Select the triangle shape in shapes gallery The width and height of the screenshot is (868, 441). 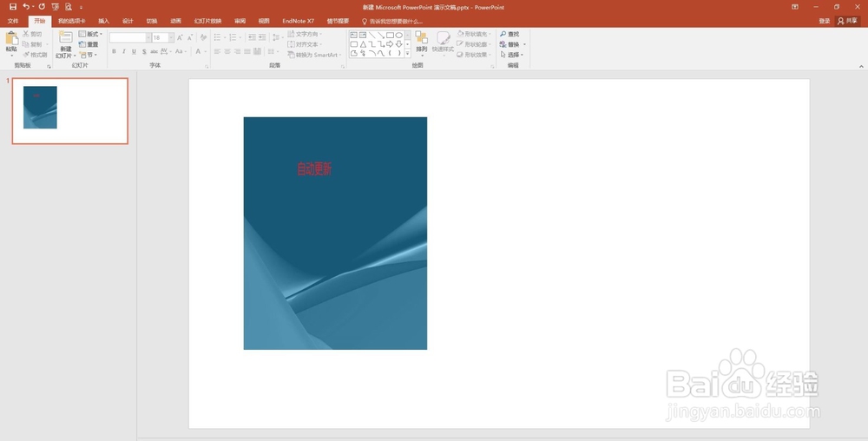pyautogui.click(x=363, y=43)
